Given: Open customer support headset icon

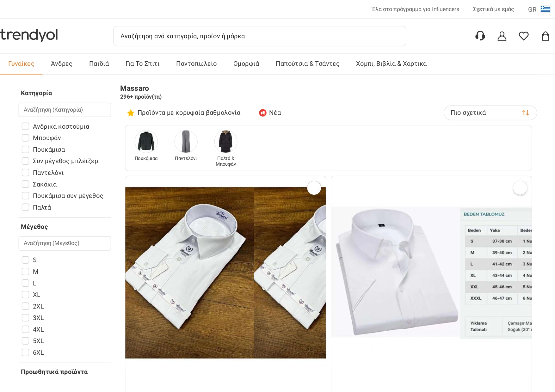Looking at the screenshot, I should (480, 36).
